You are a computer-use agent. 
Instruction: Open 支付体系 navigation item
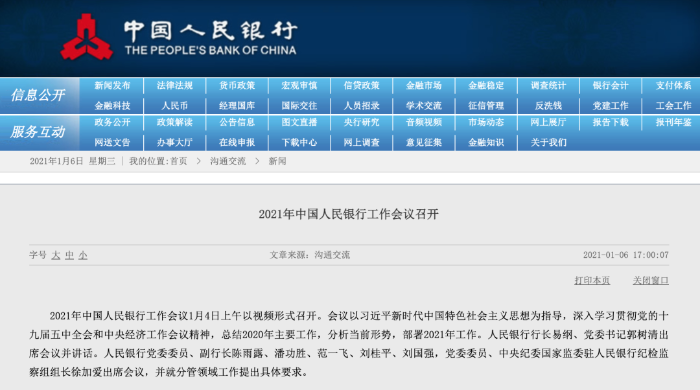(x=673, y=86)
